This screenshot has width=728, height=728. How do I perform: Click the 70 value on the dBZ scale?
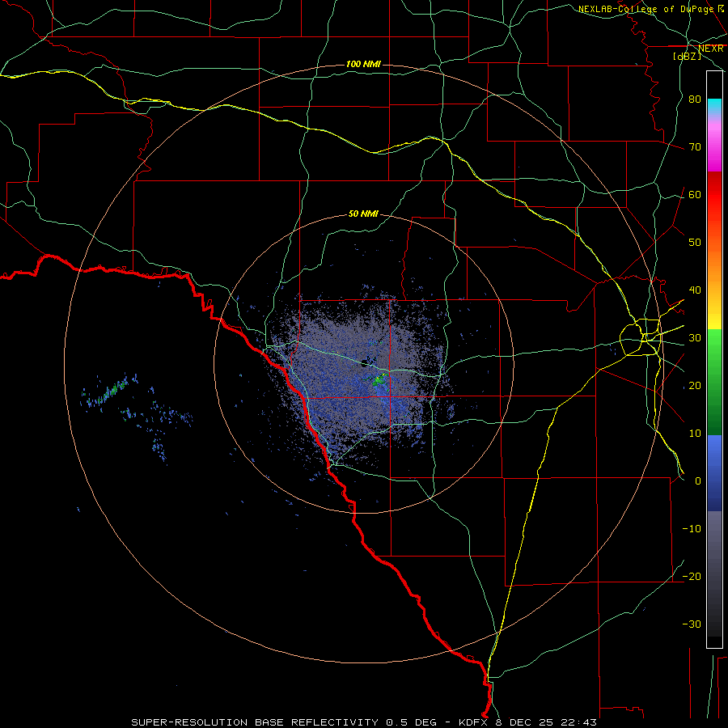click(695, 146)
